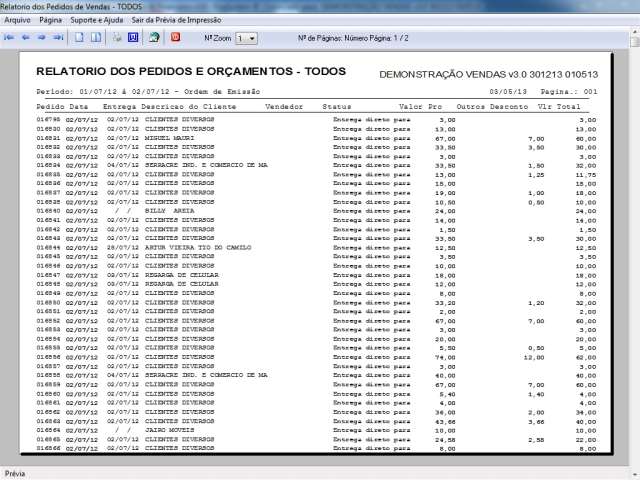Switch to two-page side-by-side view
This screenshot has height=480, width=640.
pos(96,37)
